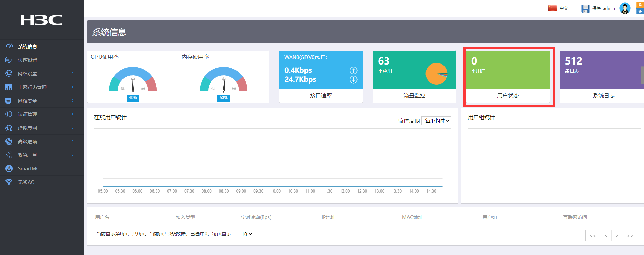The height and width of the screenshot is (255, 644).
Task: Click the upload arrow icon in WAN0 card
Action: click(353, 71)
